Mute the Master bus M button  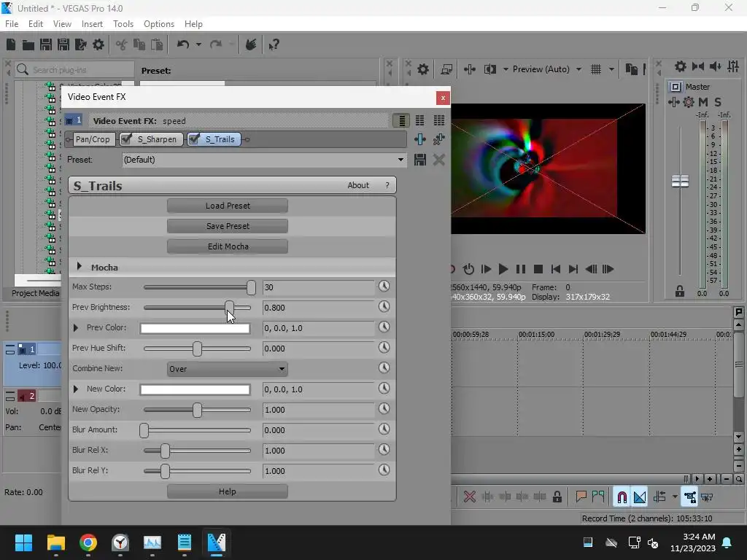(x=703, y=102)
